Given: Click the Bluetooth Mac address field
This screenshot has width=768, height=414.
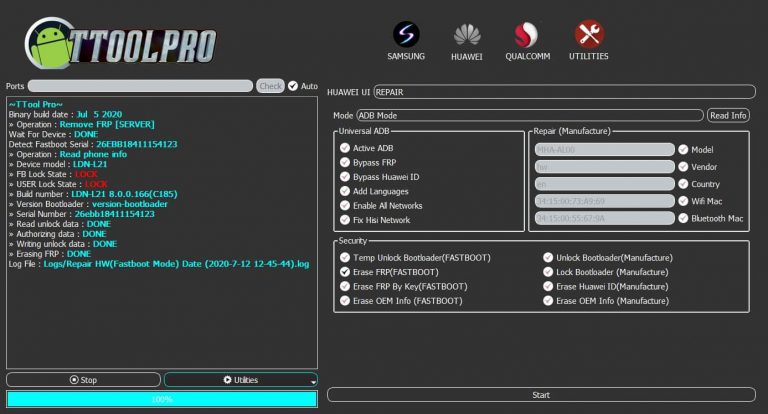Looking at the screenshot, I should (604, 218).
